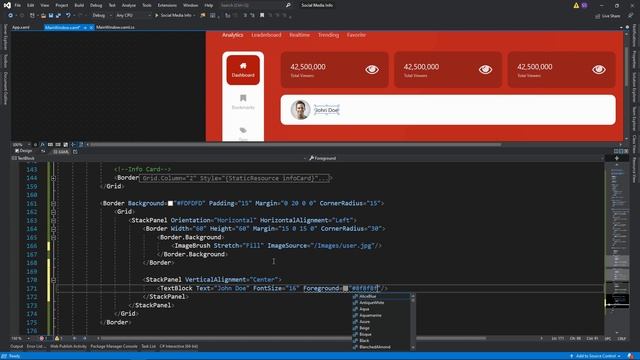Open the Extensions menu
This screenshot has width=640, height=360.
tap(167, 5)
